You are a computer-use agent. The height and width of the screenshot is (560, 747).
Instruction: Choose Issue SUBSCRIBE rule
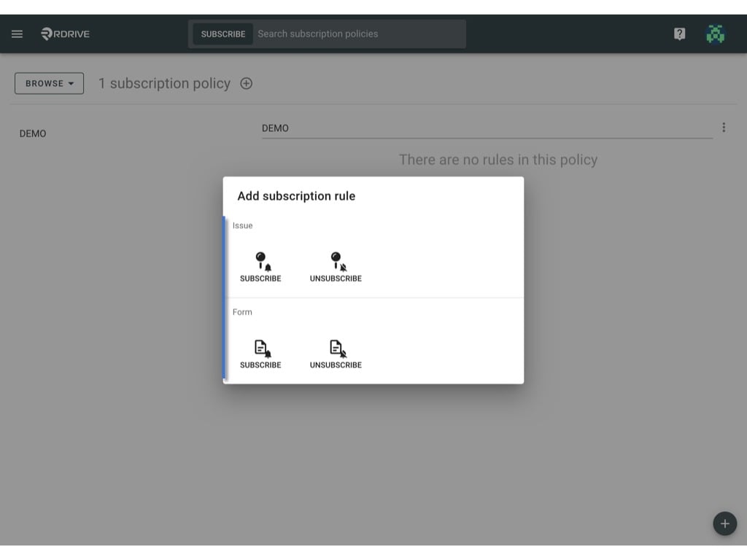click(x=260, y=267)
